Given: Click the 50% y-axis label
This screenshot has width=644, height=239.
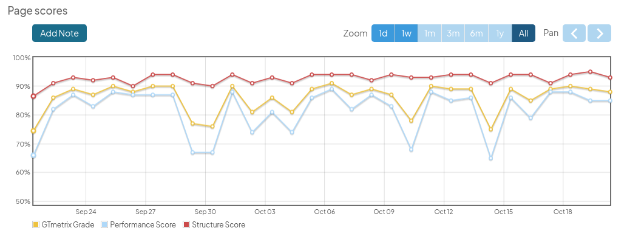Looking at the screenshot, I should 24,201.
